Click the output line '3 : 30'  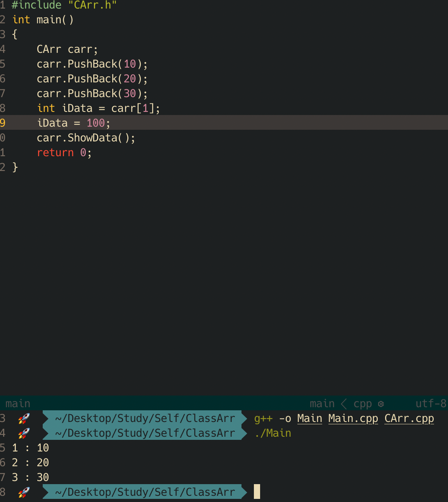30,478
